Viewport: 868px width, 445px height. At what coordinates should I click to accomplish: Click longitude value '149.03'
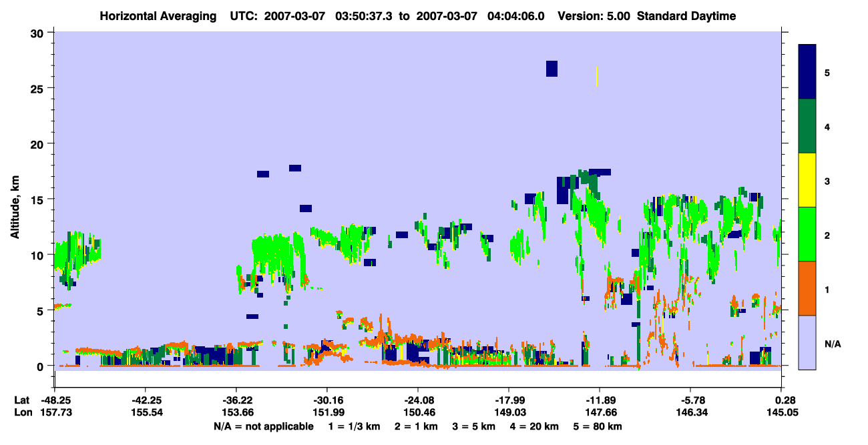pos(509,413)
